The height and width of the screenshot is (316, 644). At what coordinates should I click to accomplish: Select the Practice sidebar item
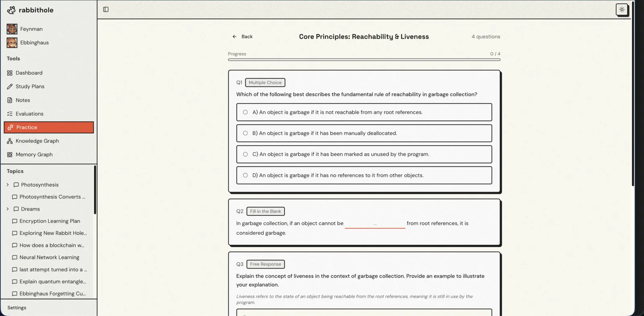(49, 127)
